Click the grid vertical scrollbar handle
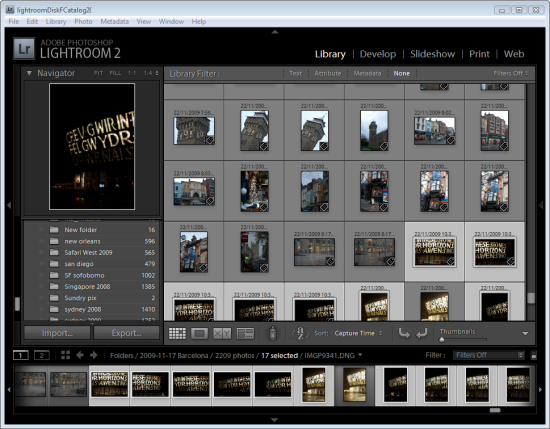Image resolution: width=550 pixels, height=429 pixels. click(531, 298)
